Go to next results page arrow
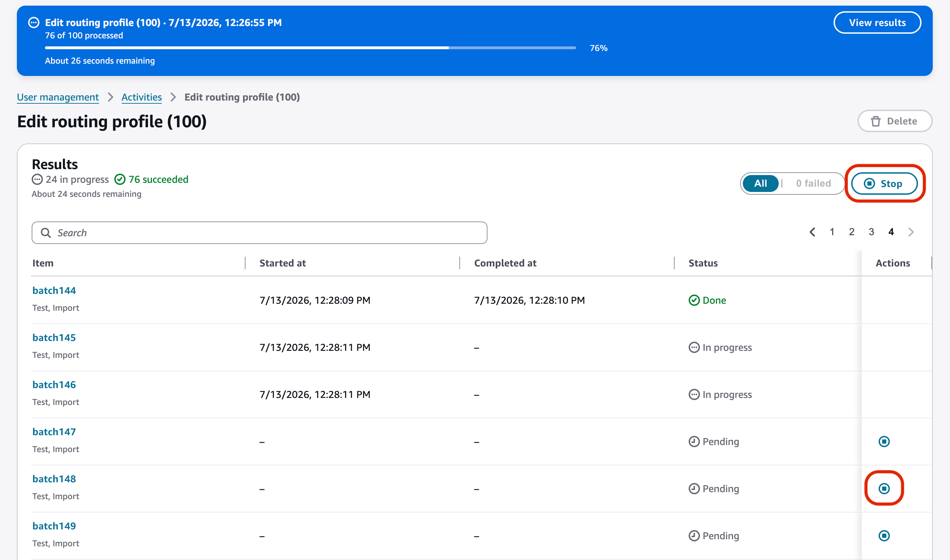 pos(911,232)
